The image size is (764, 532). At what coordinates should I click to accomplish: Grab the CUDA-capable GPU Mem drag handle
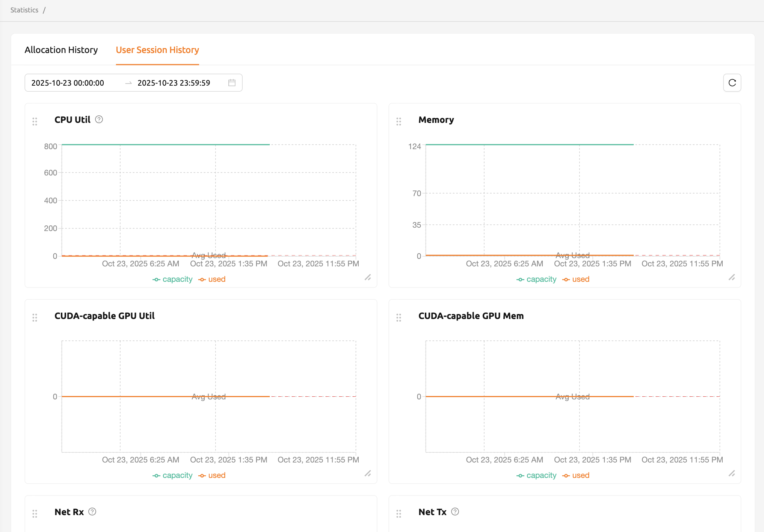pos(399,317)
